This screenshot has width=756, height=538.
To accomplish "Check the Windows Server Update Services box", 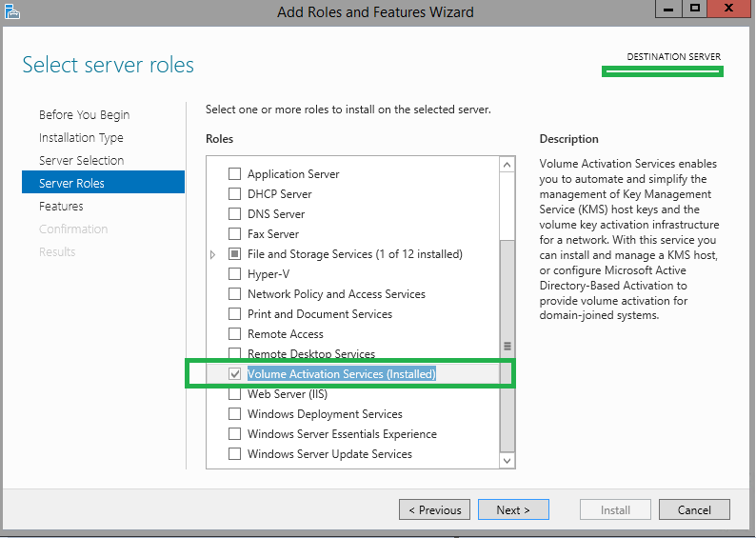I will pos(234,454).
